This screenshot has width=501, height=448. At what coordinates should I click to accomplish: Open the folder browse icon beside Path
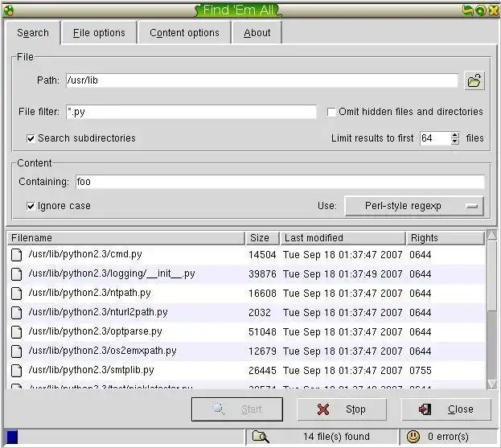coord(474,80)
